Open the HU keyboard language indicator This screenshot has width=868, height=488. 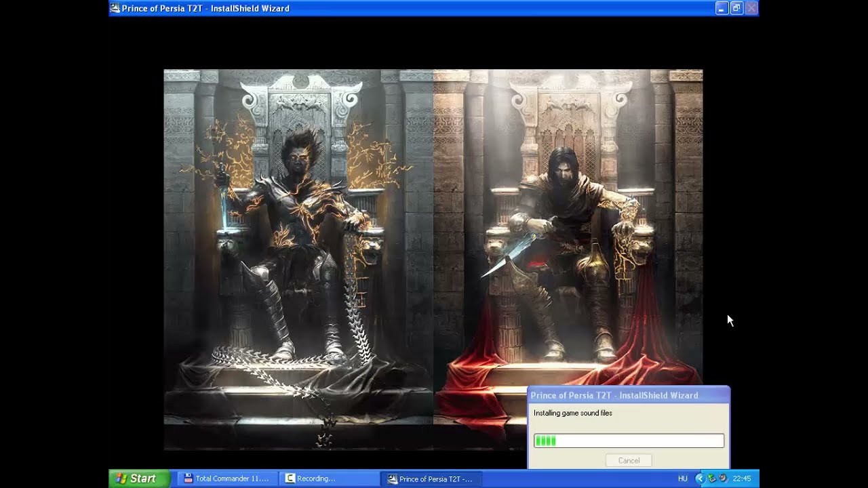pos(683,479)
